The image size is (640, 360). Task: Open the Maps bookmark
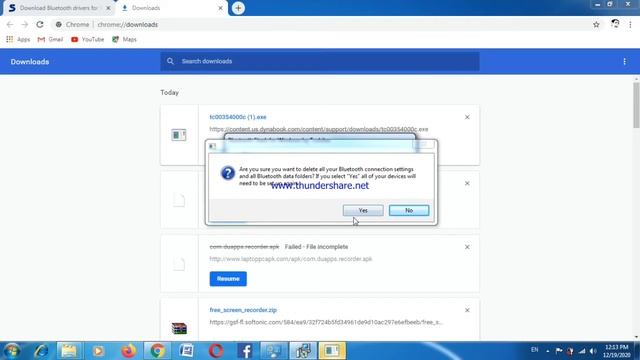click(124, 40)
